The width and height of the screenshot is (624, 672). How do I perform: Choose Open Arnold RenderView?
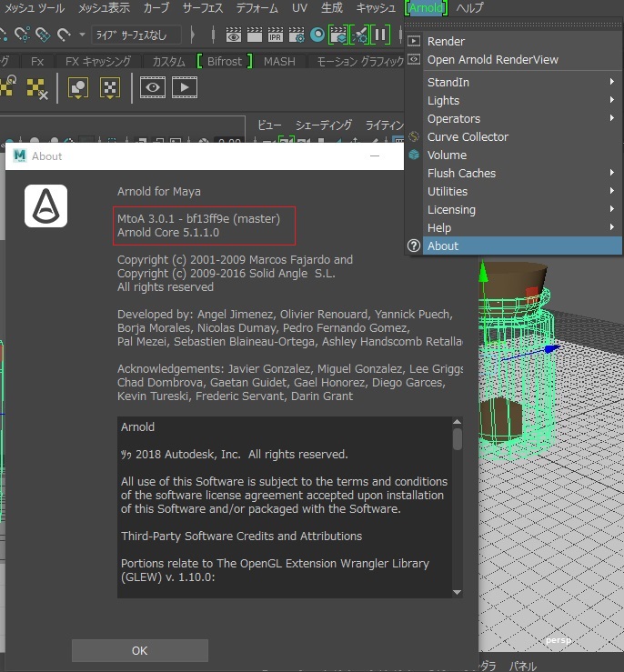[522, 60]
